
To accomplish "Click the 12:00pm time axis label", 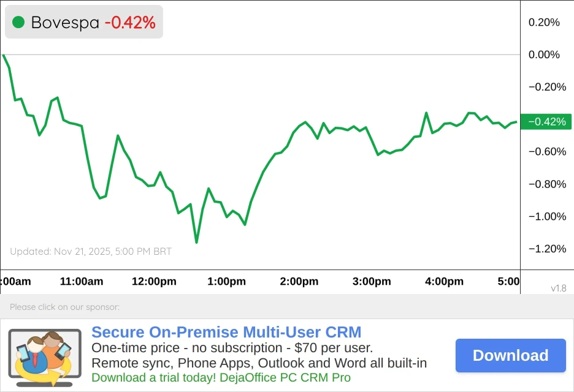I will 154,282.
